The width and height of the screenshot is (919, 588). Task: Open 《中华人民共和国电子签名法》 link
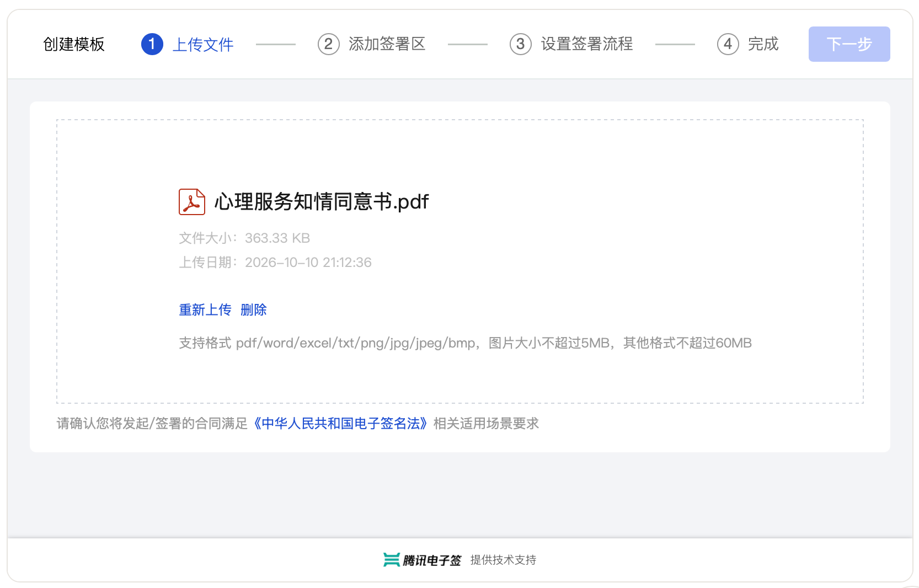[x=341, y=424]
